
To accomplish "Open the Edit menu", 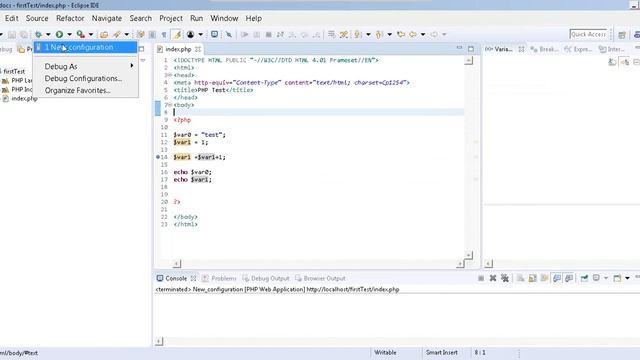I will click(x=11, y=18).
